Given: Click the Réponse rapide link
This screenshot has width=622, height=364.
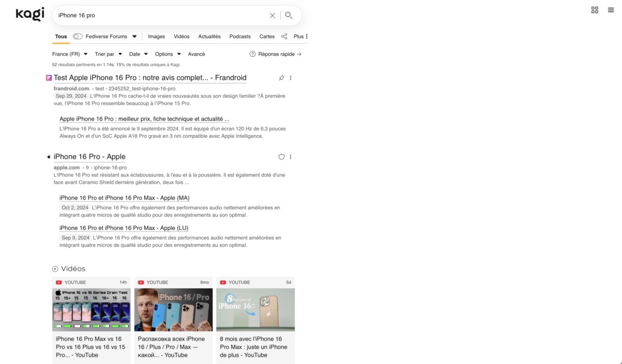Looking at the screenshot, I should point(279,54).
